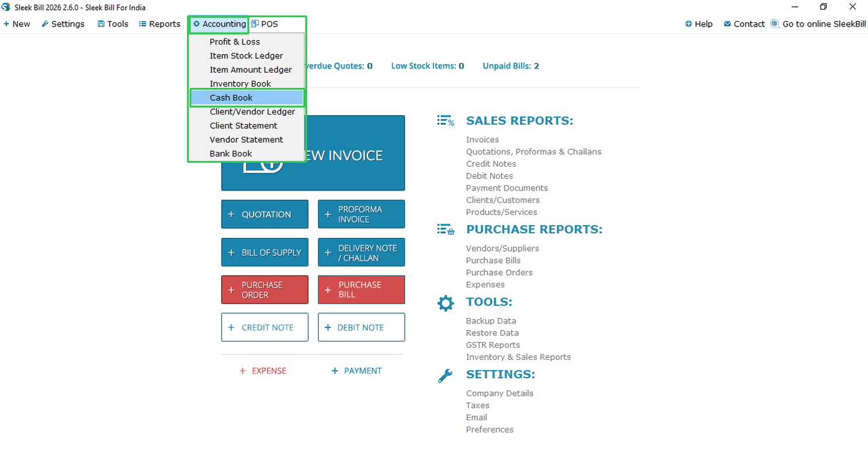Create a Bill of Supply

264,252
